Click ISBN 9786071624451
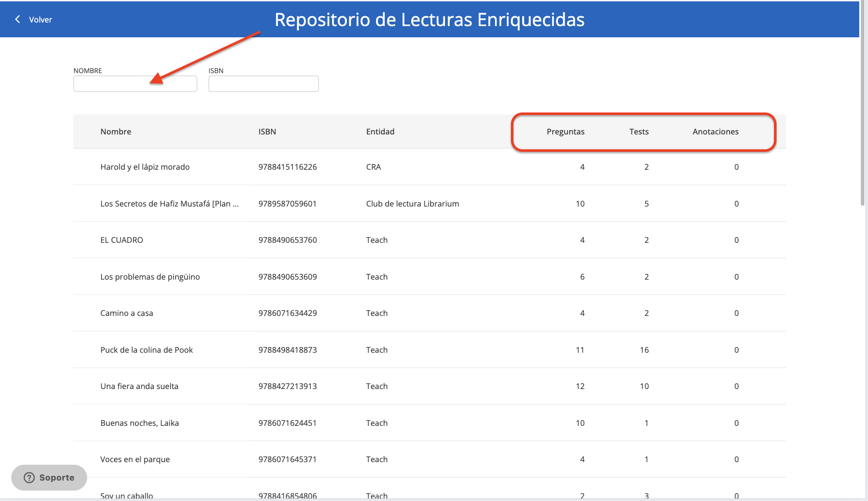The image size is (868, 501). click(288, 423)
